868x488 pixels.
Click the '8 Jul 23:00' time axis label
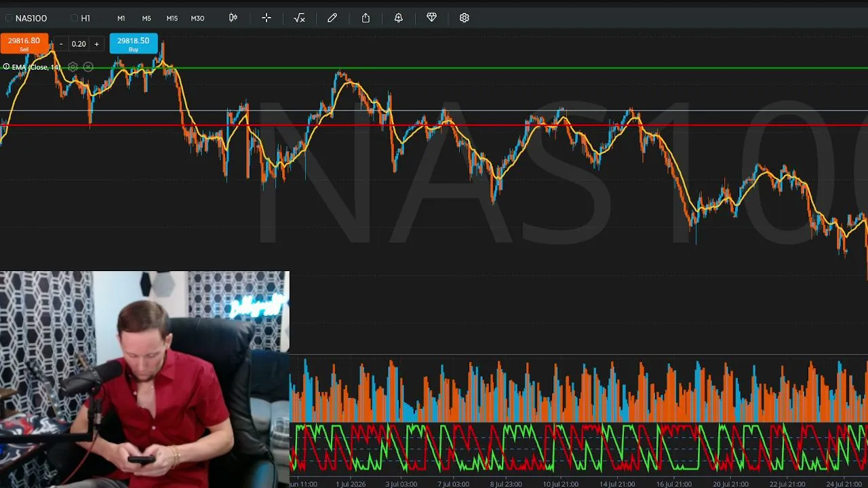(x=505, y=484)
